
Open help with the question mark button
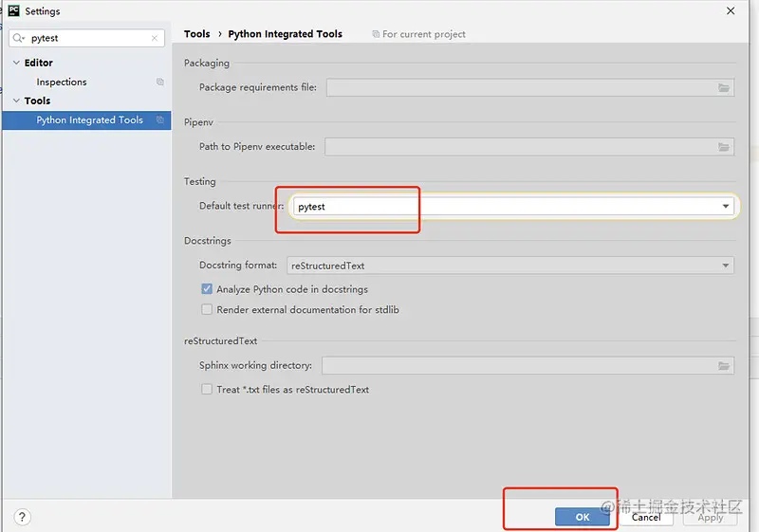[22, 517]
